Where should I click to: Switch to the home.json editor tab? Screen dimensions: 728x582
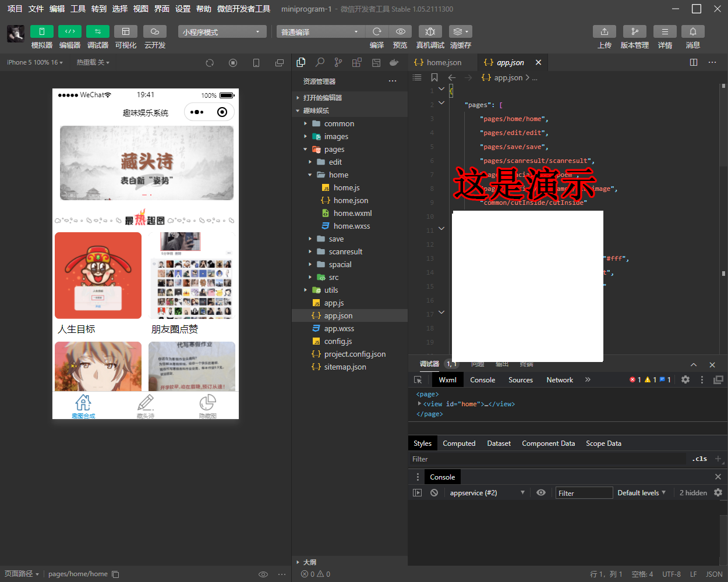(443, 62)
